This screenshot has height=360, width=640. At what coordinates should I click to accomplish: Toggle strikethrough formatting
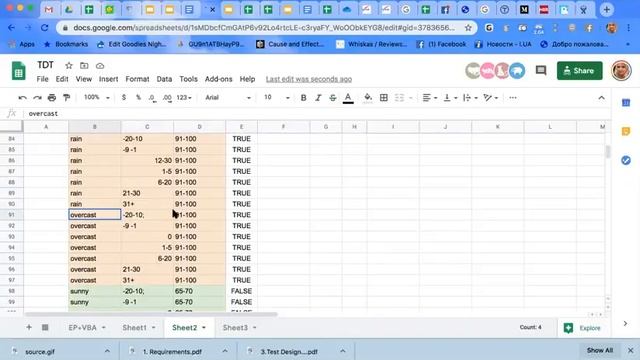pos(333,98)
